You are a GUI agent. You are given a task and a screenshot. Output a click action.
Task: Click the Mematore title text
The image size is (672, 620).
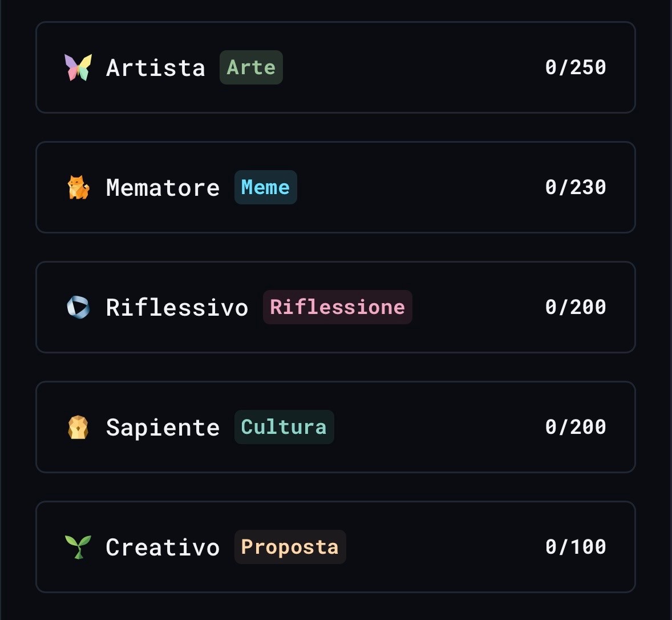click(x=163, y=188)
